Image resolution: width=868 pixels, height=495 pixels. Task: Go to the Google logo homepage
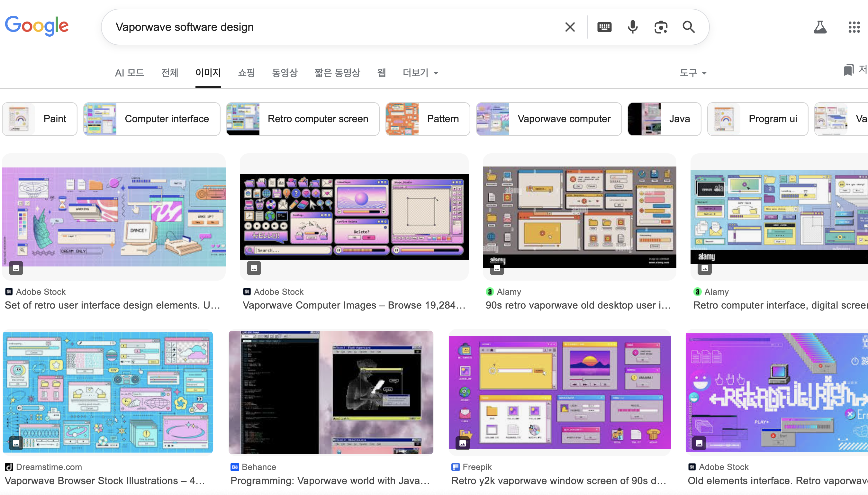click(37, 26)
